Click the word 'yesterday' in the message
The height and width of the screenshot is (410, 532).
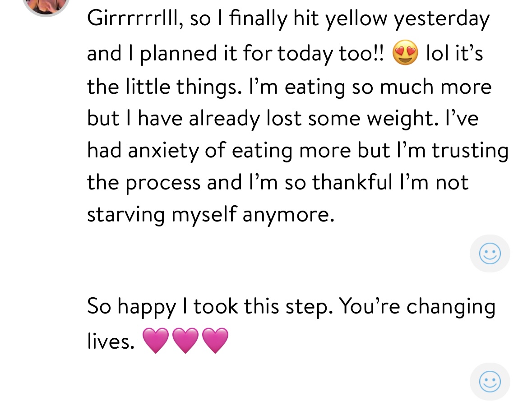pos(441,19)
